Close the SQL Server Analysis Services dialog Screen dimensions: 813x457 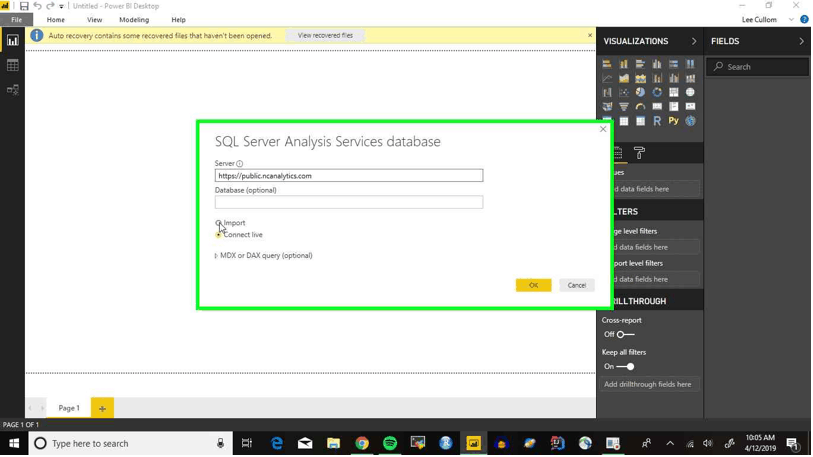[x=602, y=129]
